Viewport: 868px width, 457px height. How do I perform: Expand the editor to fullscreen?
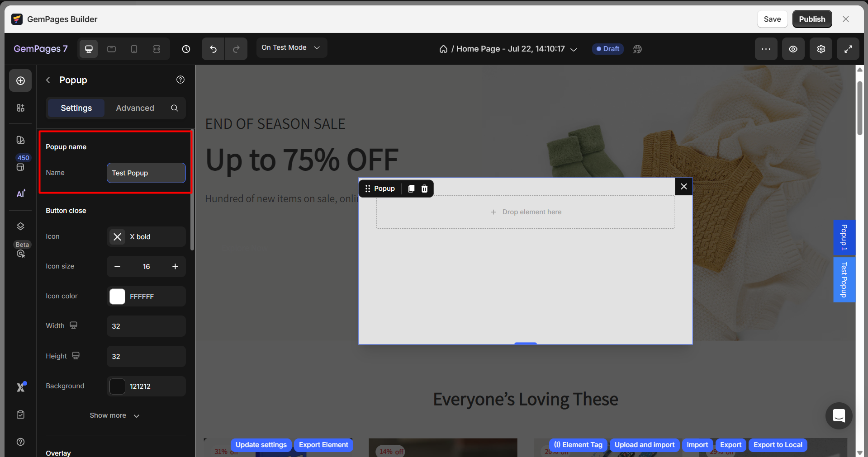click(848, 49)
